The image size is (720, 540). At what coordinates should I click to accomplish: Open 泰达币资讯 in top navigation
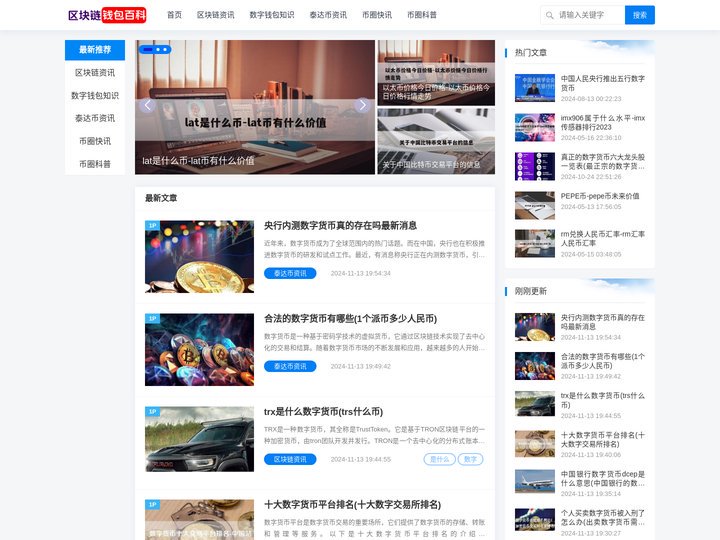coord(328,15)
